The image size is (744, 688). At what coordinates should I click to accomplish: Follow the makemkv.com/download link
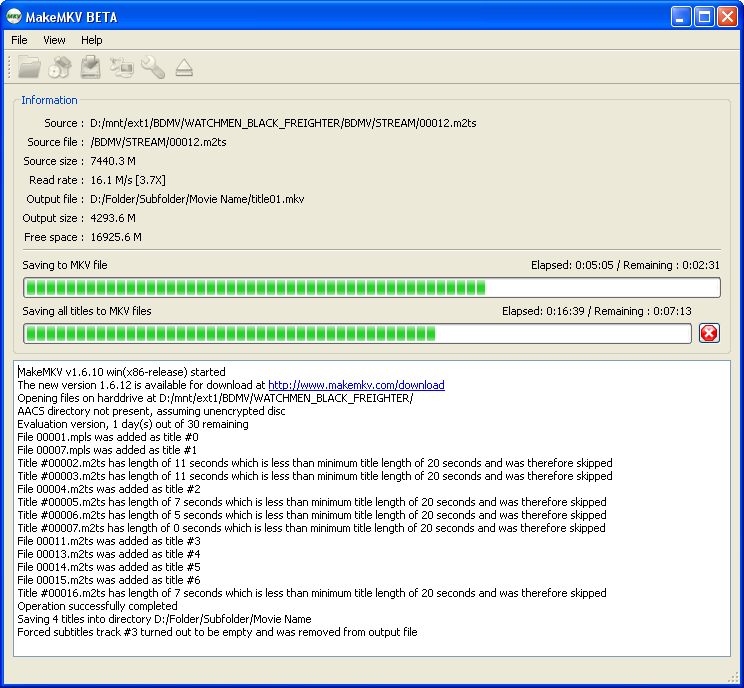[x=356, y=385]
